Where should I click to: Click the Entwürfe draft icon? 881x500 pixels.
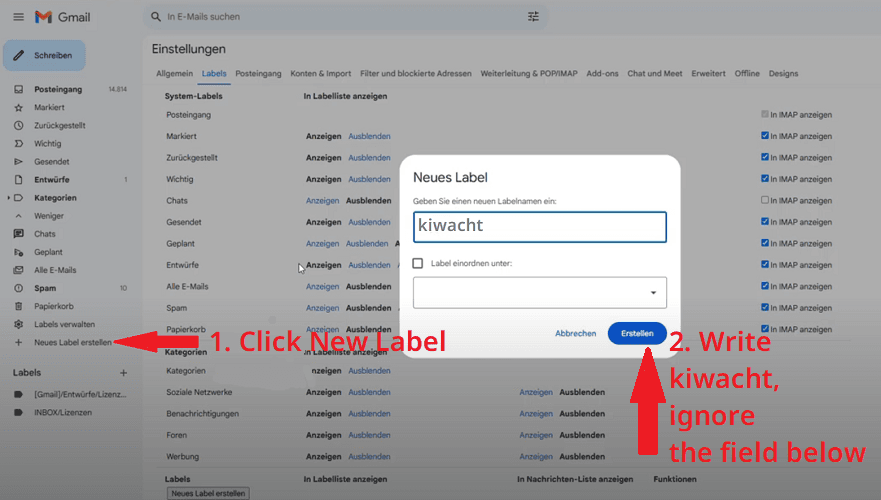19,180
